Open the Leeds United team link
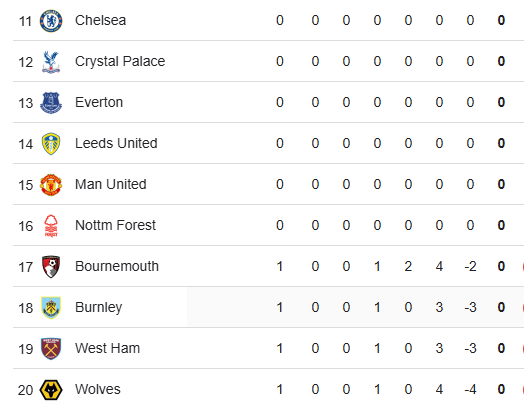 (x=116, y=143)
